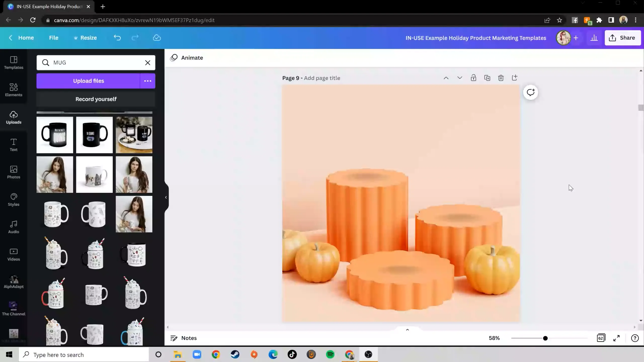Click the pumpkin podium canvas image
This screenshot has width=644, height=362.
coord(401,203)
